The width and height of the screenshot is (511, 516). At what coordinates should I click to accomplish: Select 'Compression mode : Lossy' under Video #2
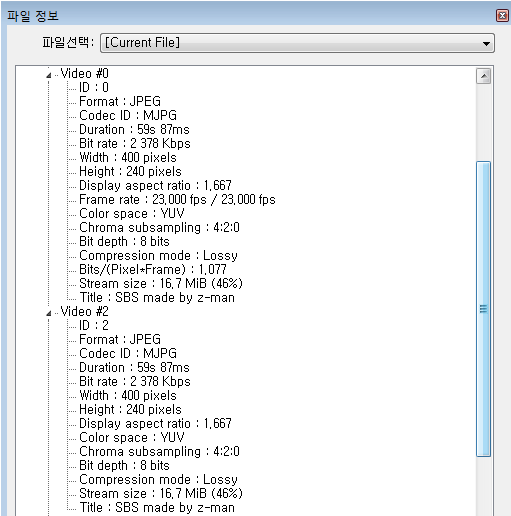click(158, 479)
